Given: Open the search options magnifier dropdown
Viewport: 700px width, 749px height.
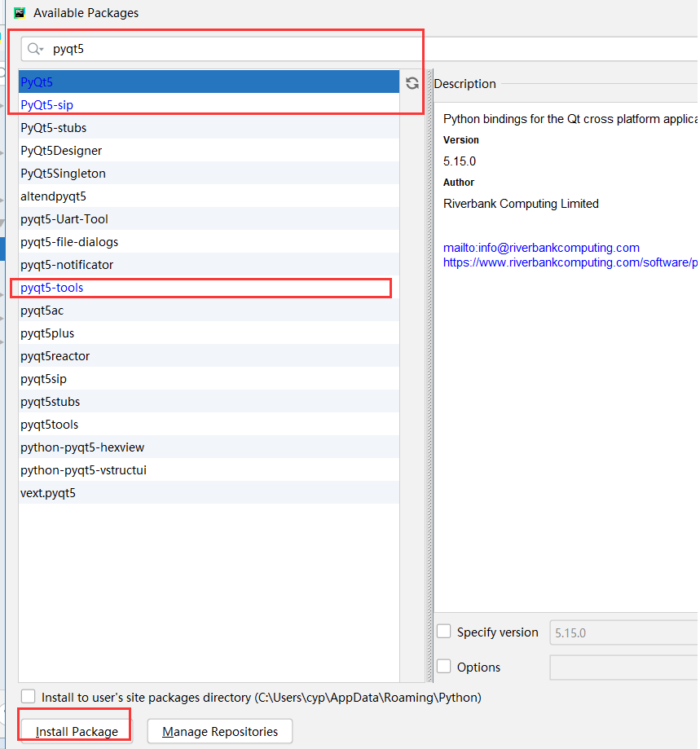Looking at the screenshot, I should tap(35, 49).
